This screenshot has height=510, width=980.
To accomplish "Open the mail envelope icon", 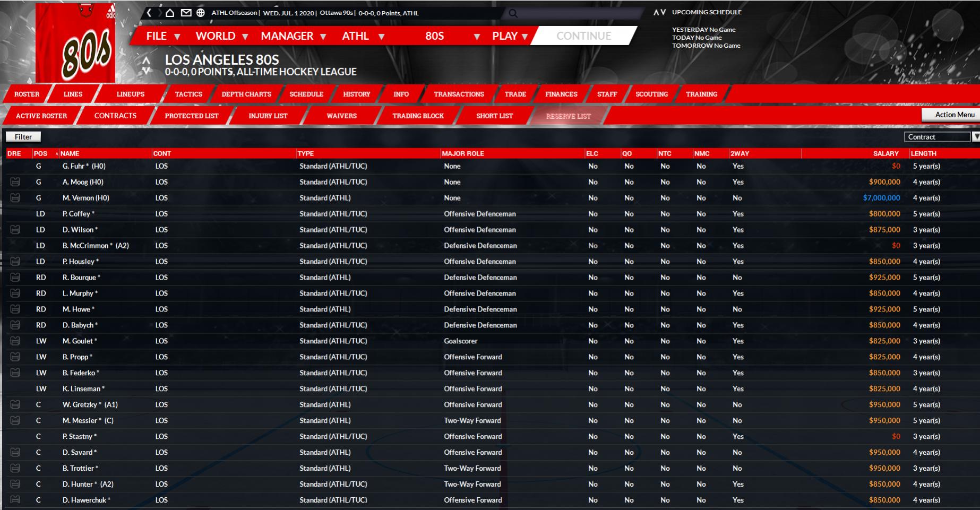I will click(186, 13).
